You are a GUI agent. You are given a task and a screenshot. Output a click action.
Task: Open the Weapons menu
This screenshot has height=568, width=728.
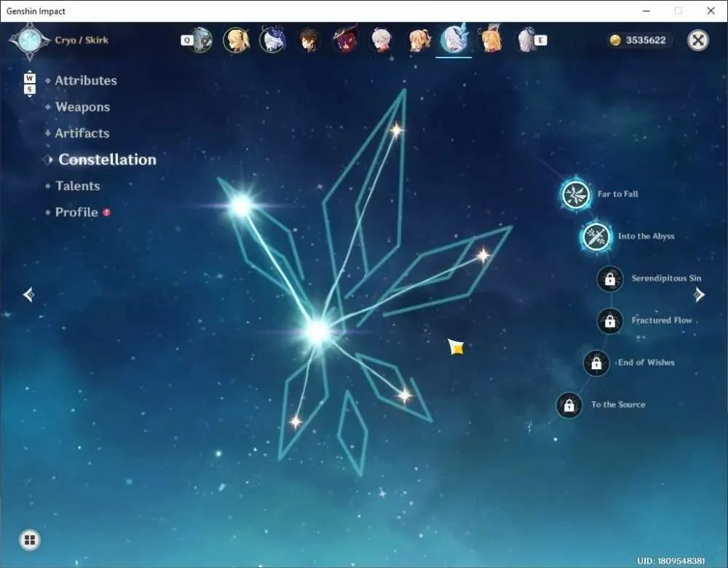pos(83,107)
